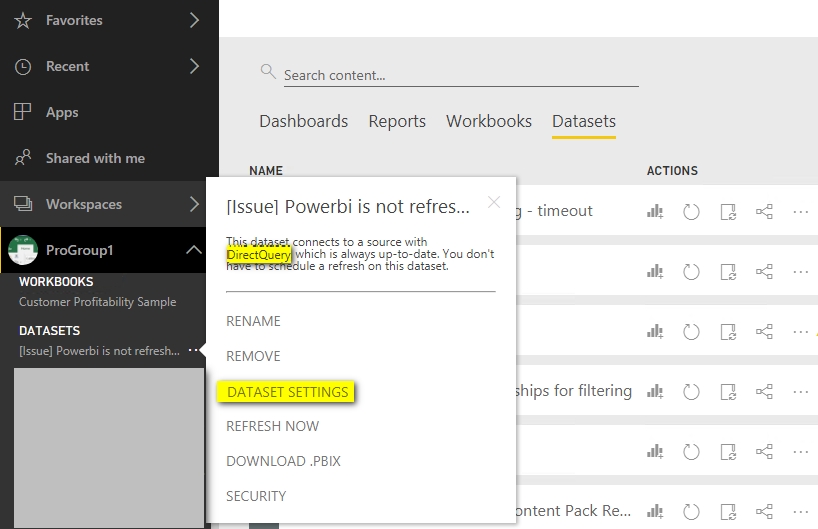Screen dimensions: 818x529
Task: Schedule refresh icon in 'ontent Pack Re...' row
Action: pos(728,512)
